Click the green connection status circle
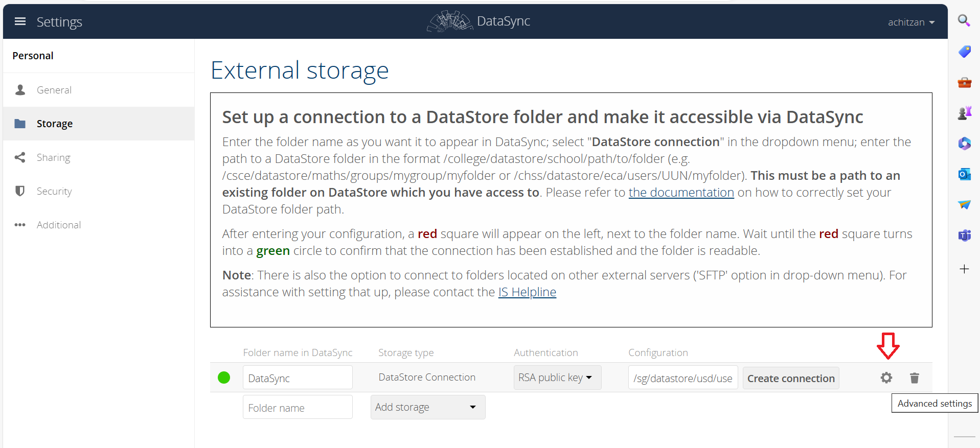 (x=224, y=378)
